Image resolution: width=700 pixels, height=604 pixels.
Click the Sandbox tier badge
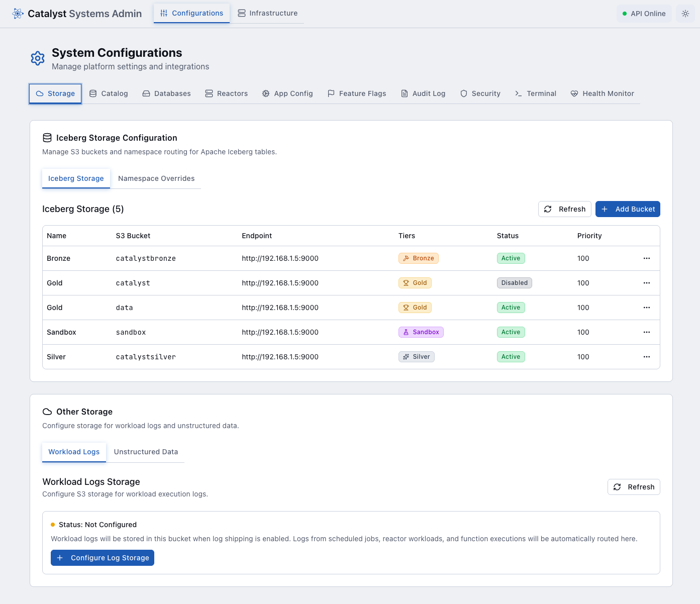421,332
